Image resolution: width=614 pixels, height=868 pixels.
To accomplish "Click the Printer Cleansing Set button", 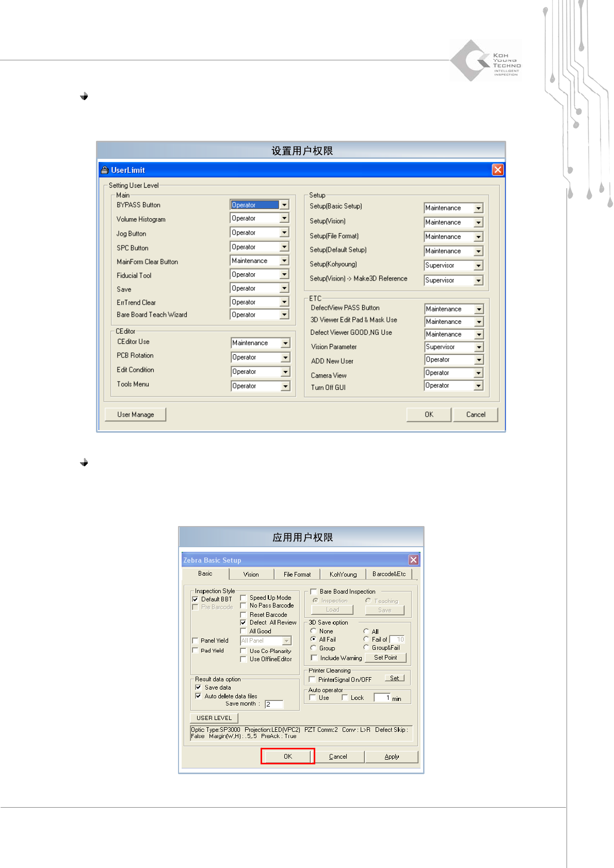I will [x=394, y=678].
